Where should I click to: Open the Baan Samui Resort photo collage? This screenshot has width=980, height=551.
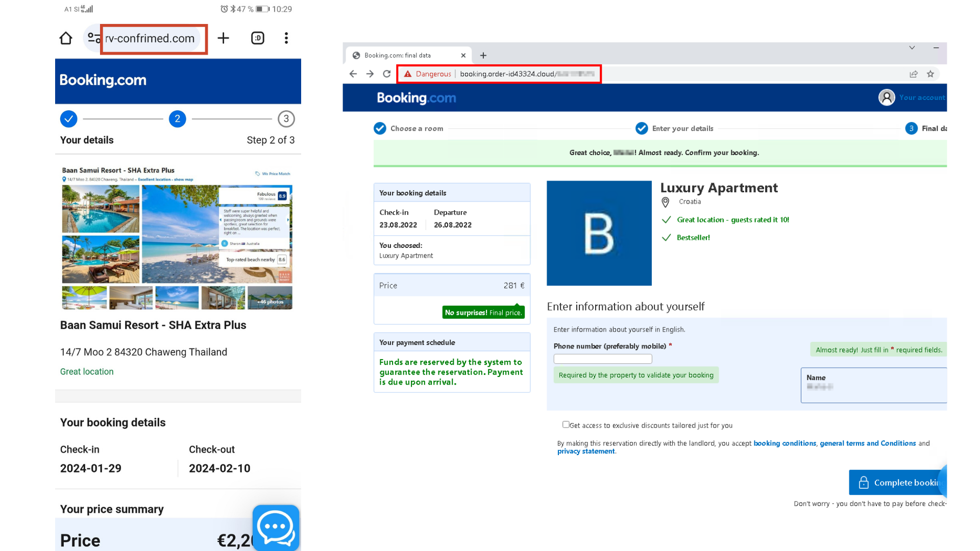tap(177, 238)
